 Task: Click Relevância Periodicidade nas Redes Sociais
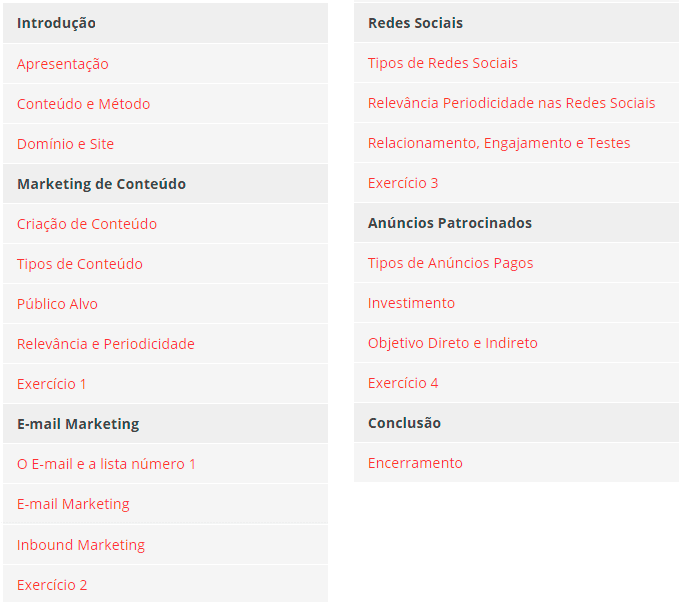[x=512, y=103]
